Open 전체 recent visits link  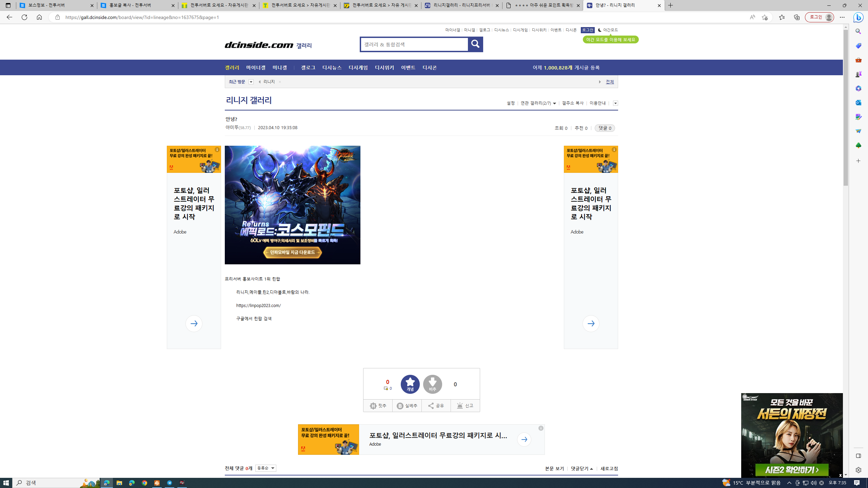610,82
